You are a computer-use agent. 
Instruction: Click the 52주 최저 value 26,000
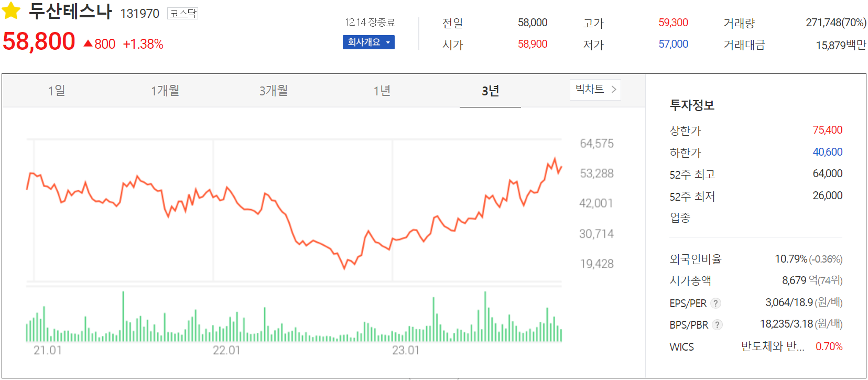click(828, 196)
